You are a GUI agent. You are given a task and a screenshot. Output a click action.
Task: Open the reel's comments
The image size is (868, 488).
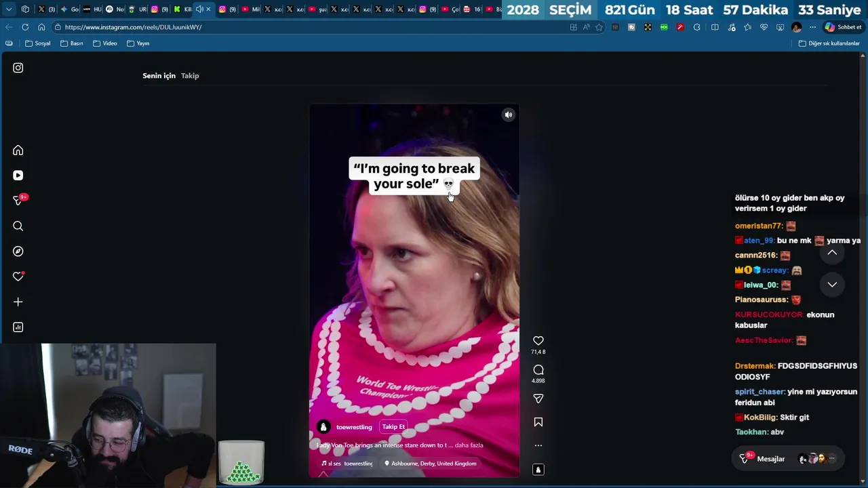[x=538, y=370]
